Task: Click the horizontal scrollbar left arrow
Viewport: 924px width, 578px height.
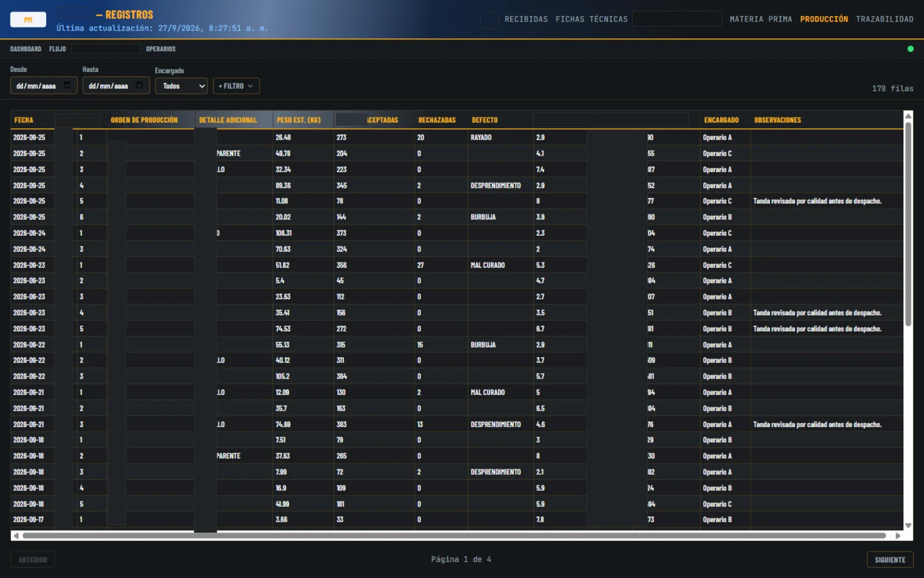Action: [x=16, y=536]
